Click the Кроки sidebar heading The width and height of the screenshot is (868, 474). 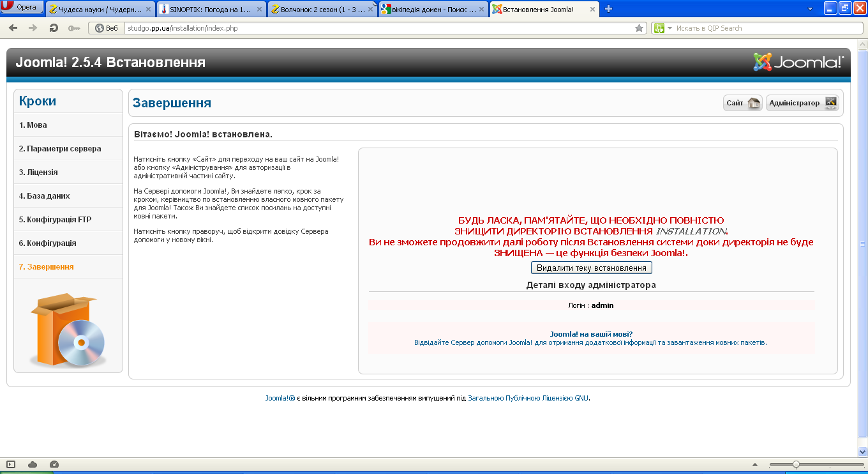coord(38,101)
